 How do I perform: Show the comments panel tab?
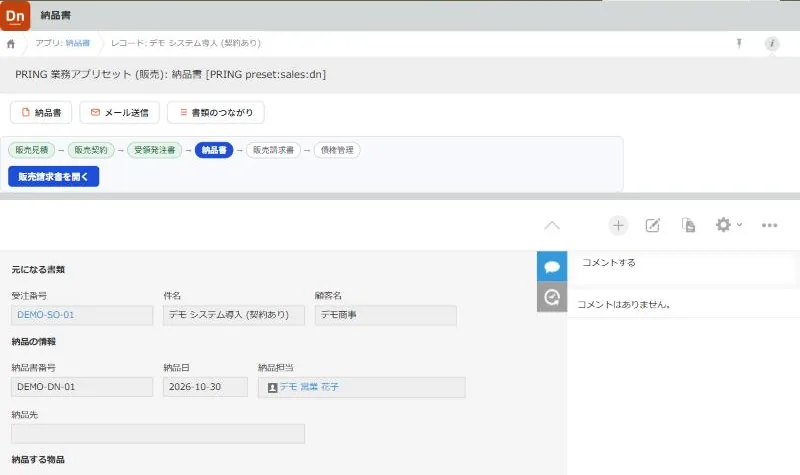tap(552, 266)
